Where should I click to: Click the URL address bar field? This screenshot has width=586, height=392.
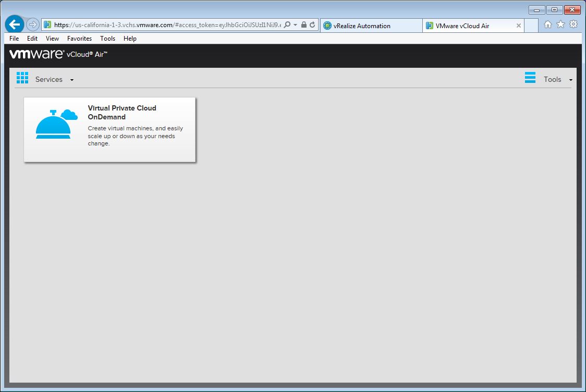point(167,25)
